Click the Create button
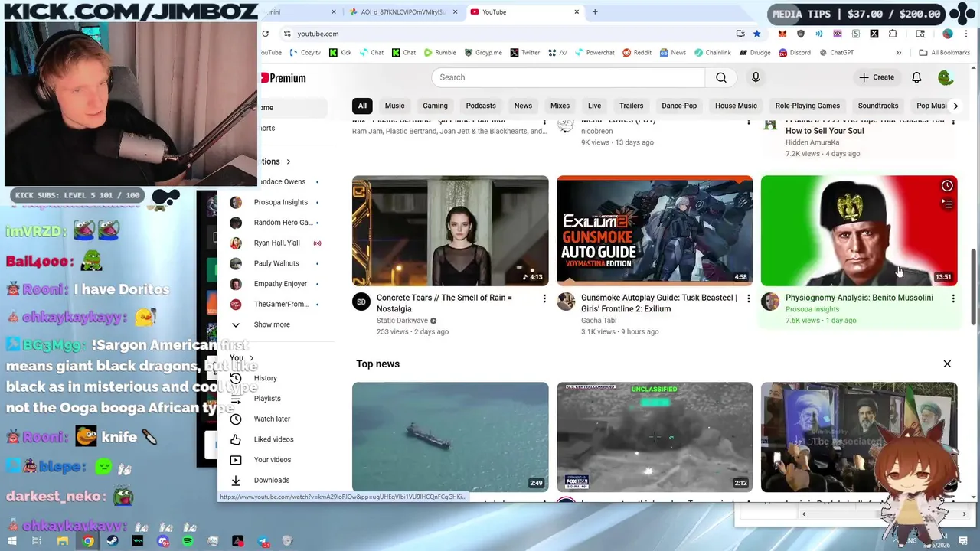Viewport: 980px width, 551px height. pos(877,77)
